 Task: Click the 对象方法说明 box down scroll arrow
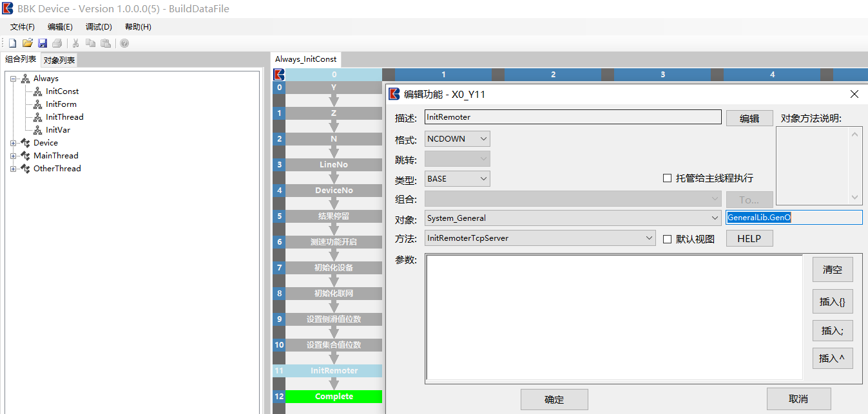855,198
